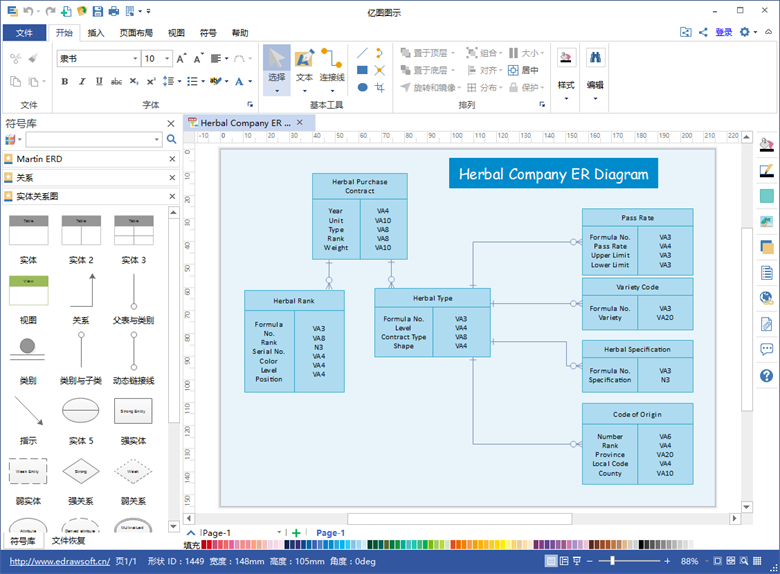Click the Share icon in title area
Screen dimensions: 780x574
[703, 32]
